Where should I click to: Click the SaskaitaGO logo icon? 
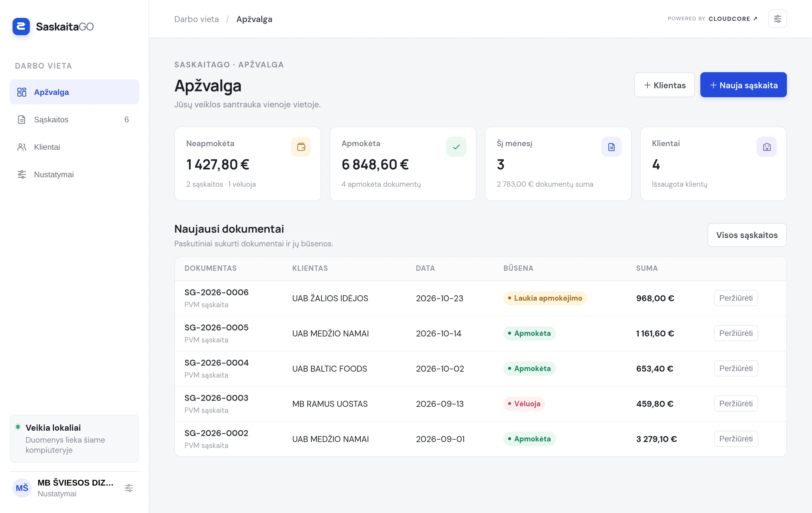tap(21, 26)
